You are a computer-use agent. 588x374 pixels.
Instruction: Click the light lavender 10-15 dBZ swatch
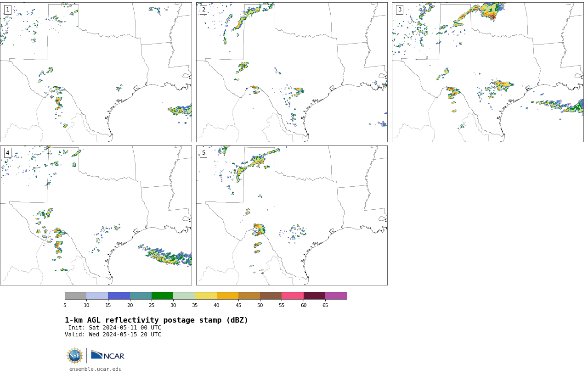(x=97, y=296)
